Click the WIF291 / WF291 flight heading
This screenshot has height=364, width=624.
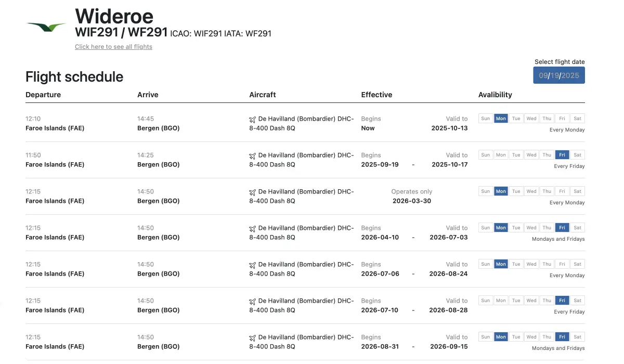coord(121,32)
